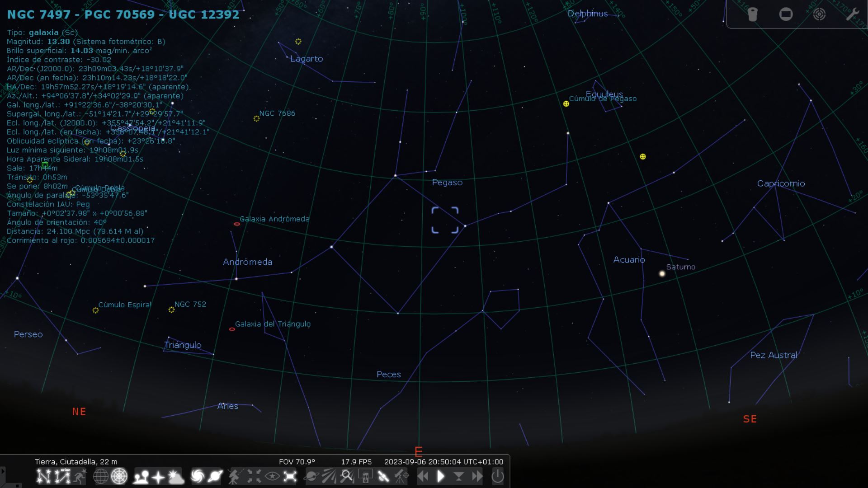This screenshot has width=868, height=488.
Task: Expand the left side toolbar arrow
Action: click(3, 471)
